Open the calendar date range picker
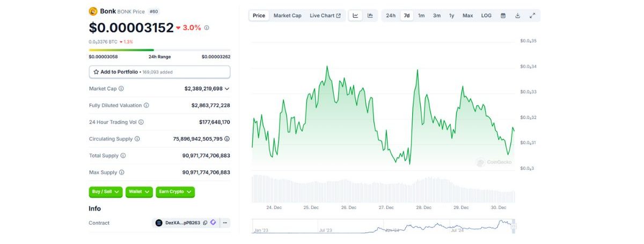 503,16
